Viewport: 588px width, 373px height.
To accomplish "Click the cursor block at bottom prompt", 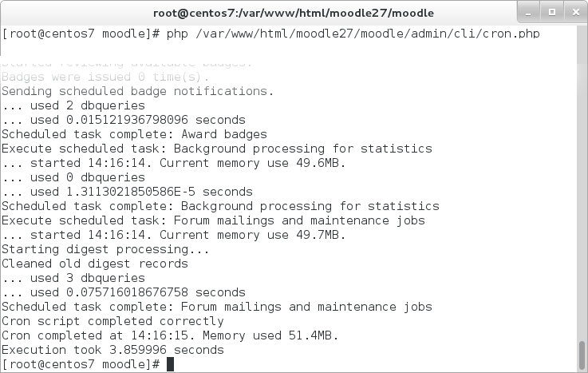I will (x=170, y=364).
